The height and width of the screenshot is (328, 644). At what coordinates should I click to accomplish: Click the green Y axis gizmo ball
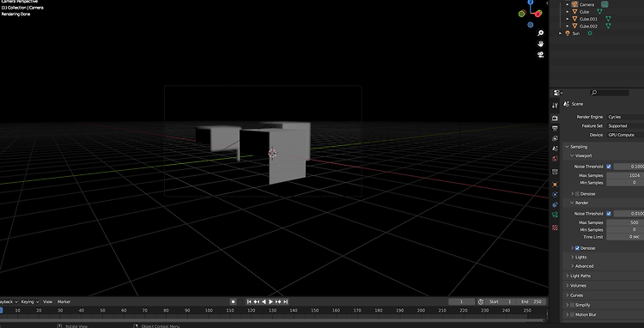point(521,14)
